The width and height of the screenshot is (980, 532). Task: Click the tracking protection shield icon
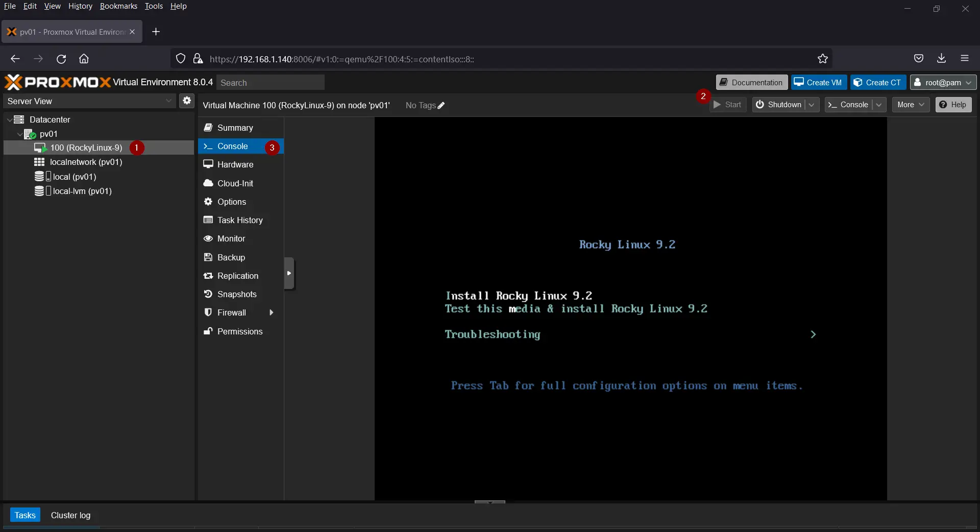(181, 59)
